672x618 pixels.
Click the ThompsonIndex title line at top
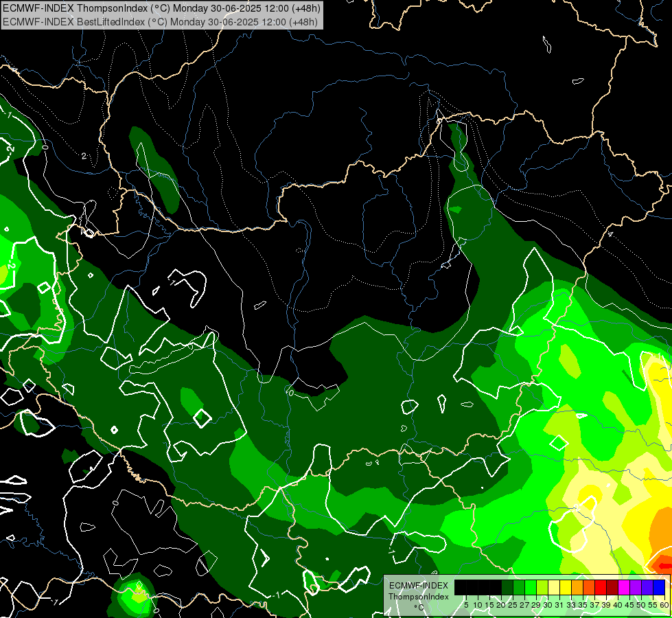[161, 8]
